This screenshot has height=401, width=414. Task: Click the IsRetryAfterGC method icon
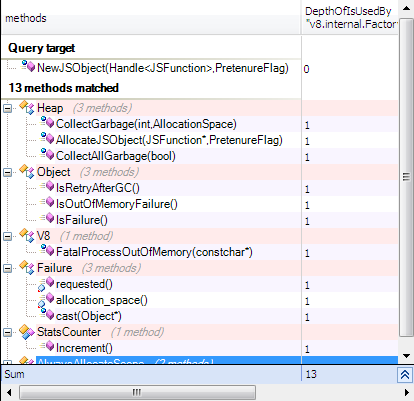47,186
